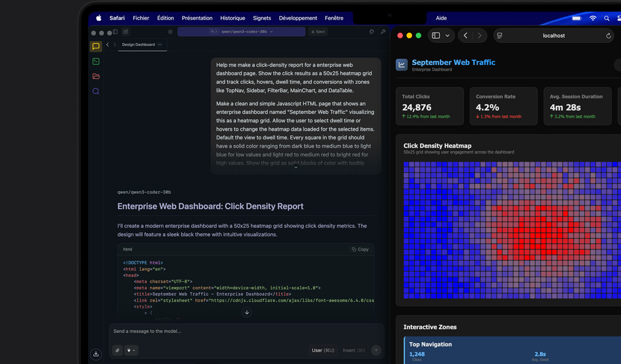Click the Interactive Zones heading
Screen dimensions: 621x364
click(x=430, y=327)
